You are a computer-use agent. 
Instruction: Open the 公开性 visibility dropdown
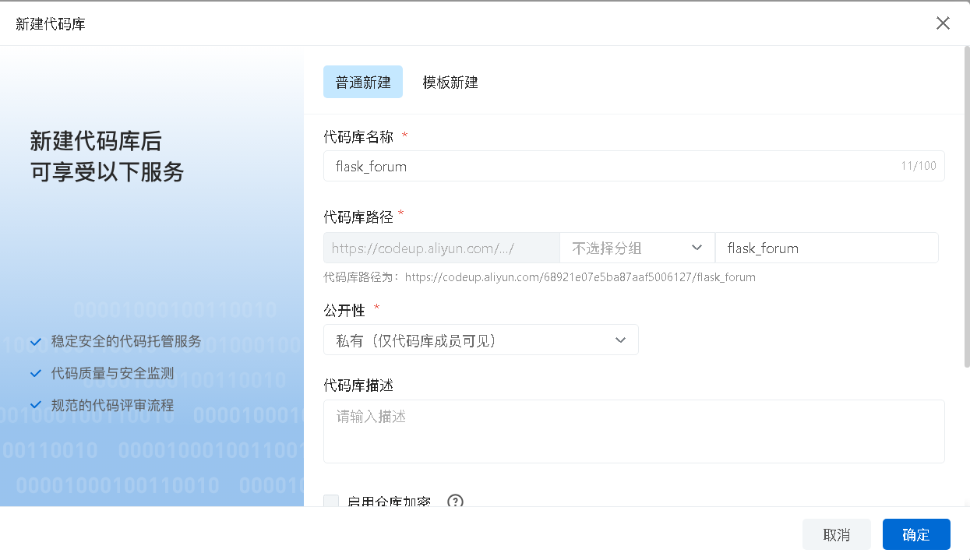(481, 340)
